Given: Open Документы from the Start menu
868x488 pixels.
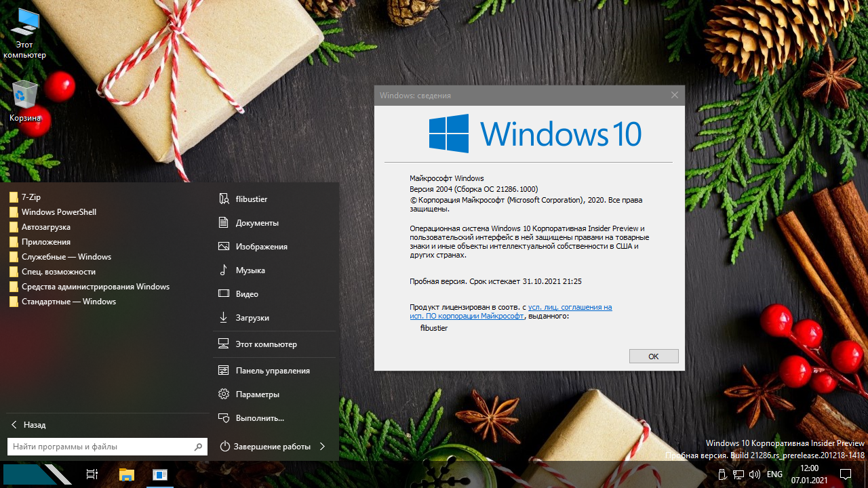Looking at the screenshot, I should click(x=275, y=223).
